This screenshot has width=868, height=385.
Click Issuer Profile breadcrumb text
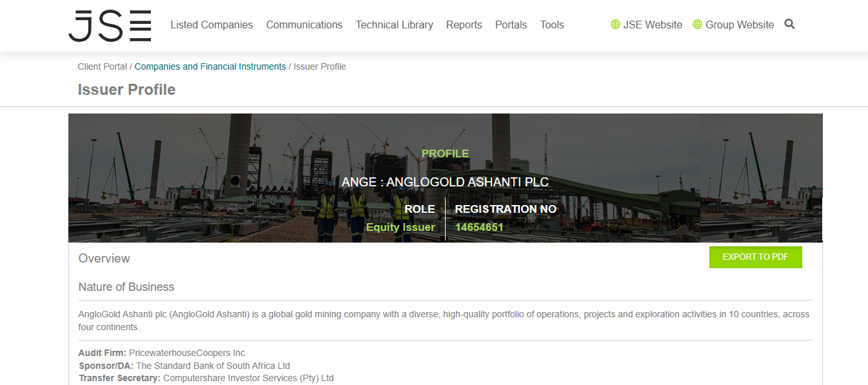click(x=320, y=66)
